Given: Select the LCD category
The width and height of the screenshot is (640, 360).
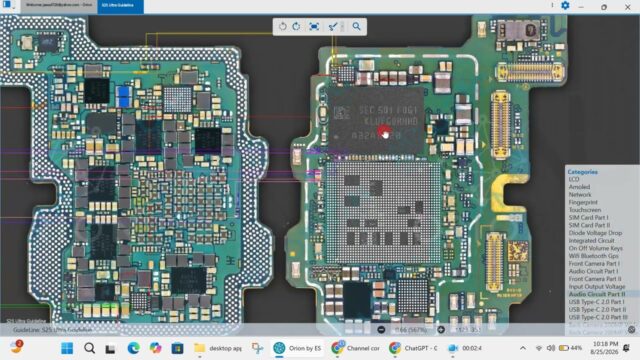Looking at the screenshot, I should 574,179.
